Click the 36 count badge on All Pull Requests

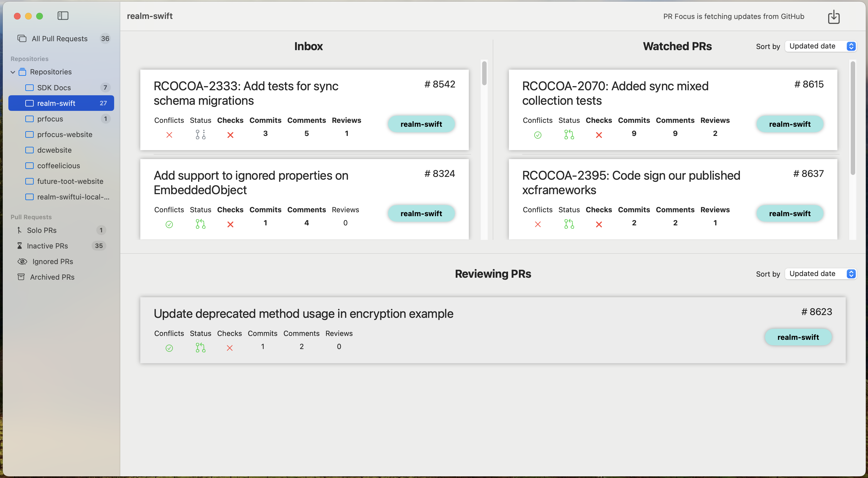point(105,38)
